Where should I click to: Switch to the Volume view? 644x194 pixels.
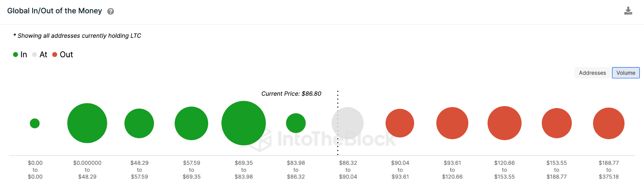click(625, 73)
